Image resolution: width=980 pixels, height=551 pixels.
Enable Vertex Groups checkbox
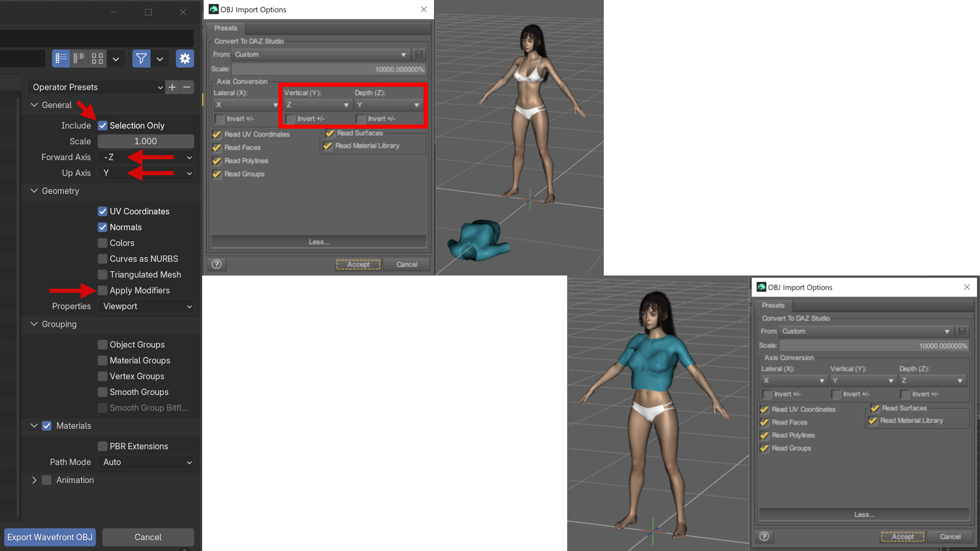click(103, 376)
